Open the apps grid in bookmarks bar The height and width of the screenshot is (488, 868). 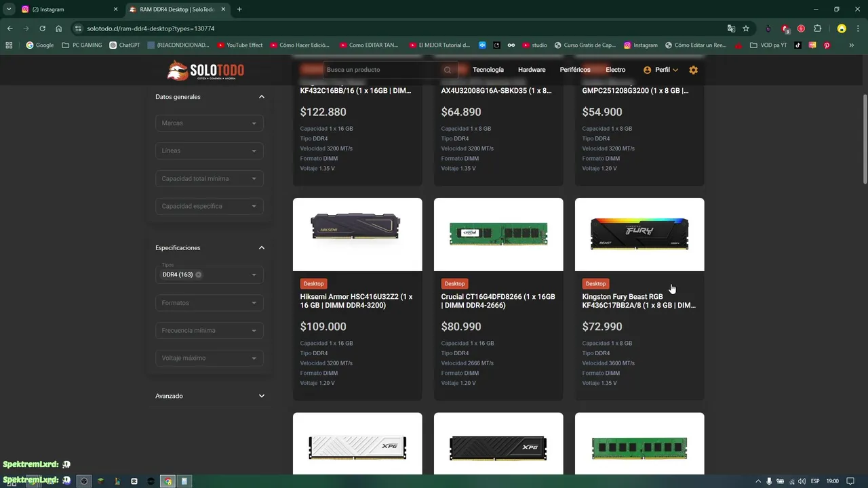[x=9, y=45]
